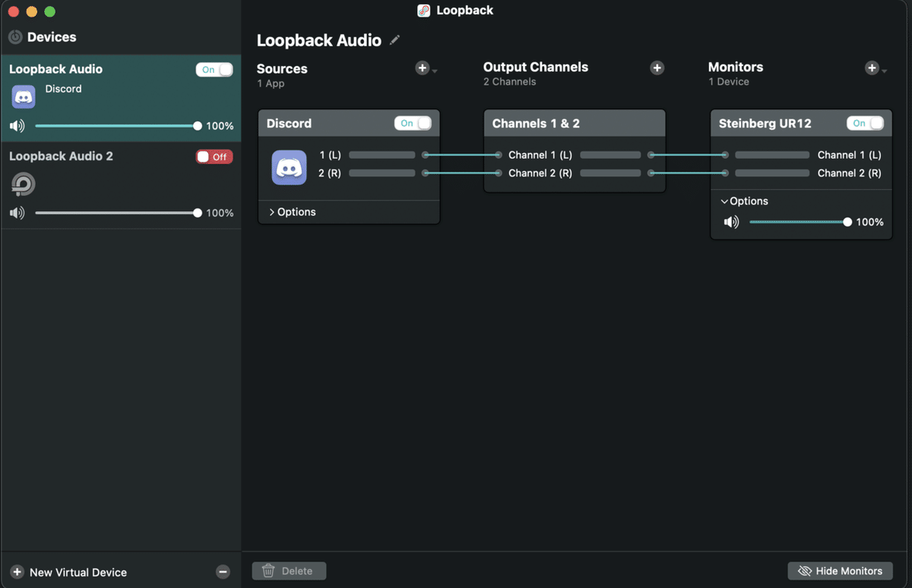The width and height of the screenshot is (912, 588).
Task: Click the Output Channels column heading
Action: click(x=536, y=67)
